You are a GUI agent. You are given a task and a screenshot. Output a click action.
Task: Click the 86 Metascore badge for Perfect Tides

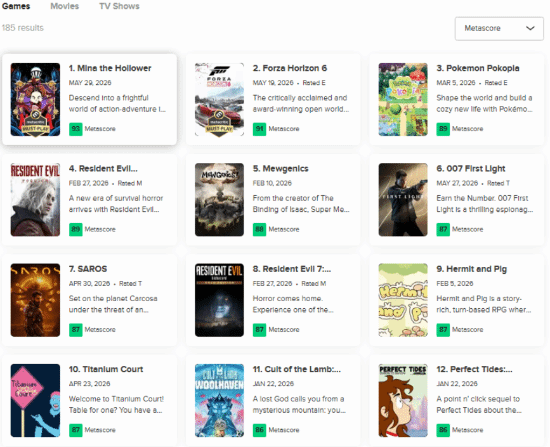tap(443, 430)
